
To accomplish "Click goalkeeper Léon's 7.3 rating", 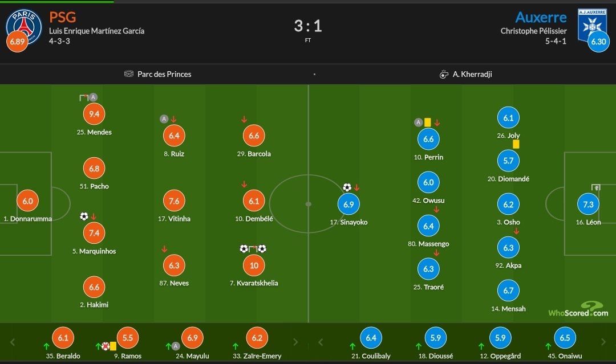I will pos(588,204).
